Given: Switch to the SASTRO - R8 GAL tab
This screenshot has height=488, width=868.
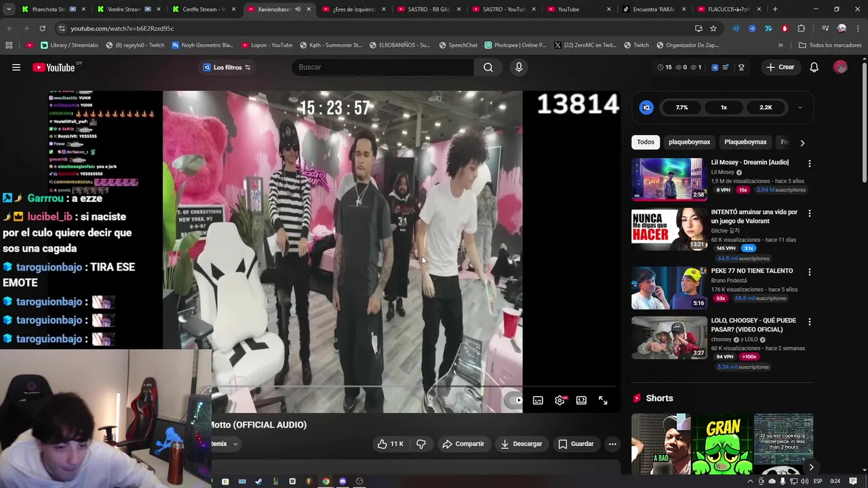Looking at the screenshot, I should click(431, 9).
